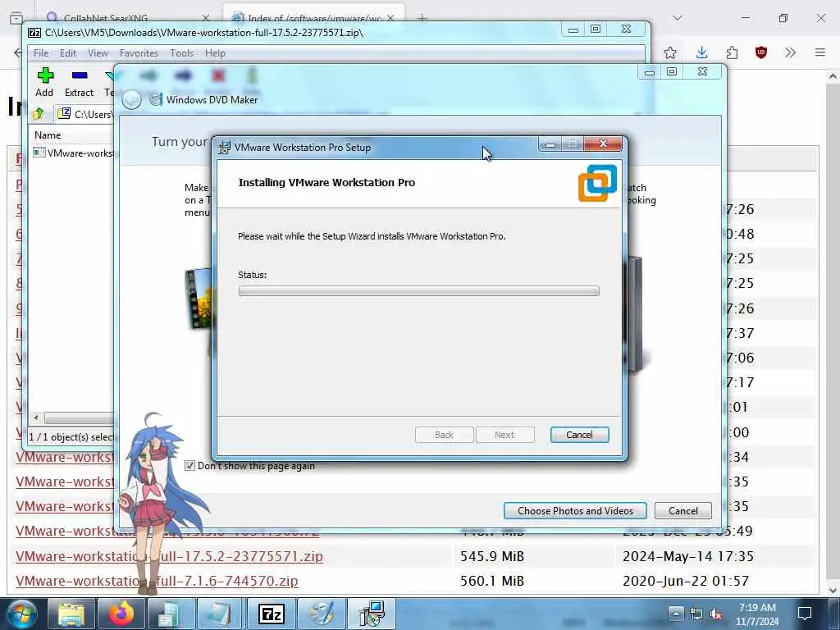Click the Firefox View icon at tab strip start

16,18
